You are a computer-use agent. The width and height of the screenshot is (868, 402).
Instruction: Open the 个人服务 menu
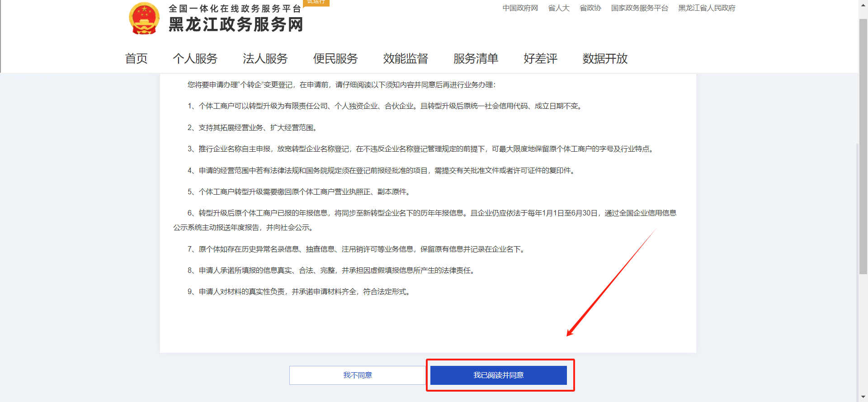[195, 59]
